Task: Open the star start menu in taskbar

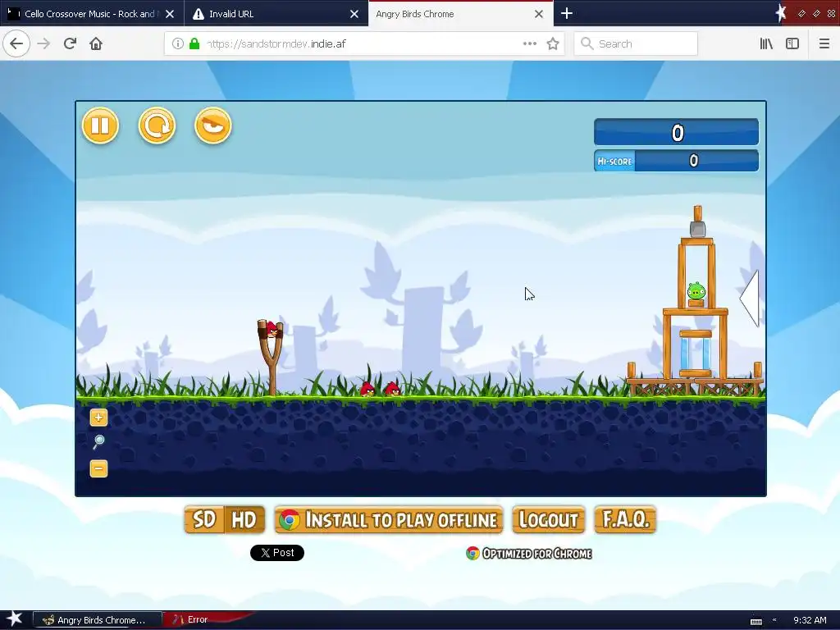Action: (15, 619)
